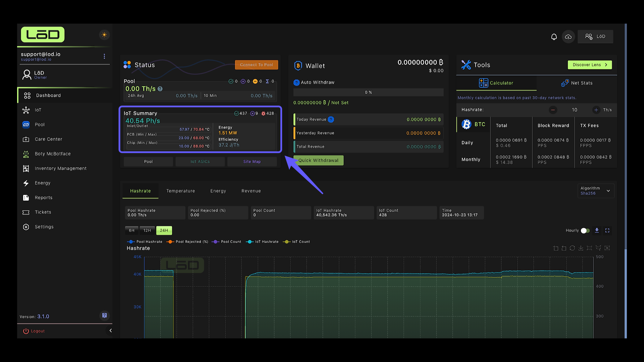644x362 pixels.
Task: Click the Settings gear icon in sidebar
Action: coord(26,227)
